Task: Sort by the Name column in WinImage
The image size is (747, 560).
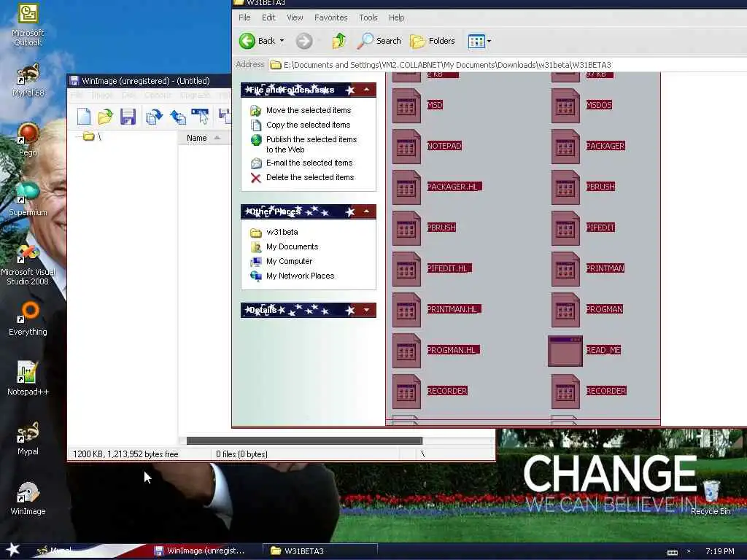Action: pyautogui.click(x=204, y=138)
